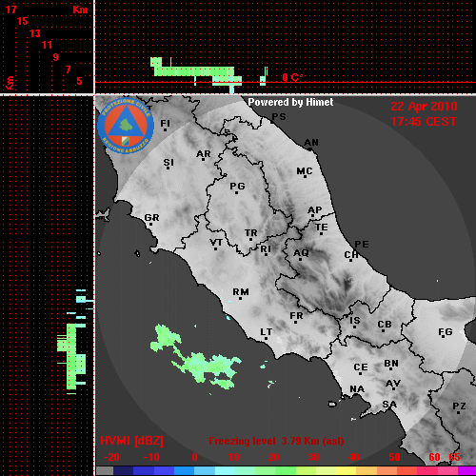The image size is (476, 476).
Task: Click the AQ city label
Action: tap(301, 253)
